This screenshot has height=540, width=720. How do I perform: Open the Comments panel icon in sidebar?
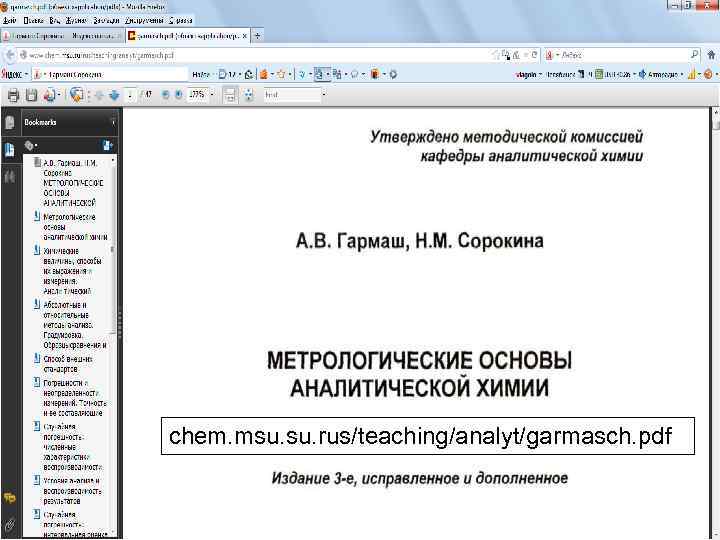tap(10, 498)
